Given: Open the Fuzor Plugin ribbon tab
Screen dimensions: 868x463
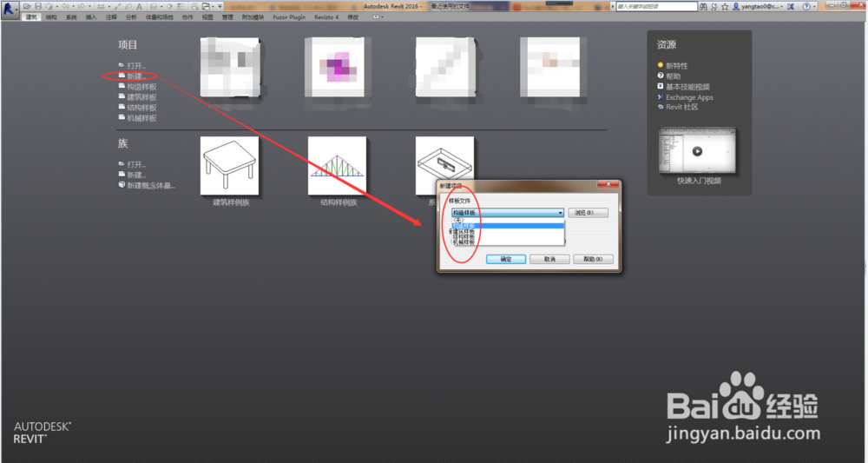Looking at the screenshot, I should (x=289, y=17).
